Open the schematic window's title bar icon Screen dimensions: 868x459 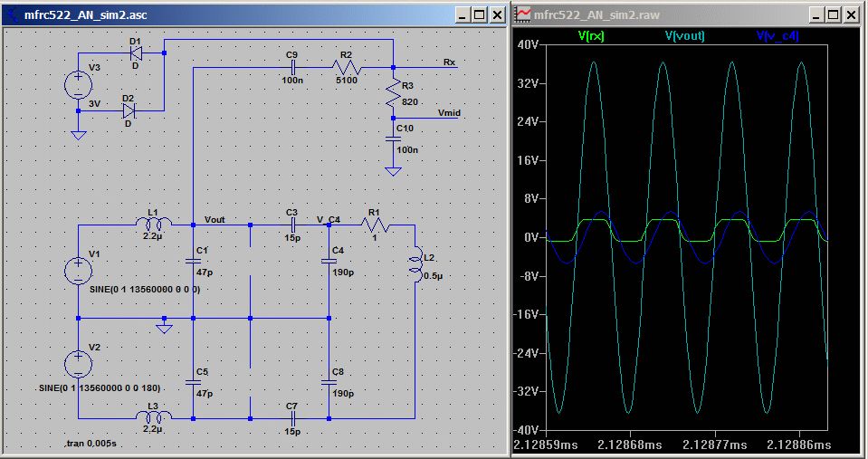pyautogui.click(x=11, y=14)
